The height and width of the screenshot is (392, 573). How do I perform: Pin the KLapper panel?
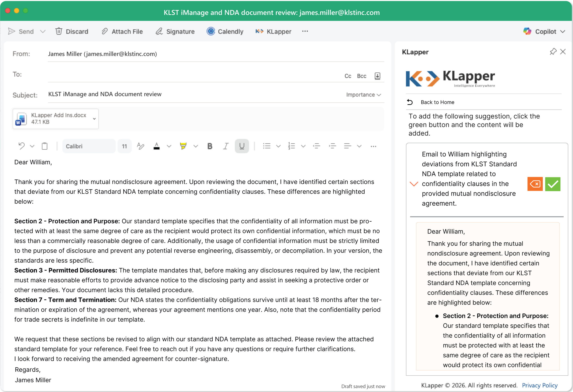tap(553, 51)
